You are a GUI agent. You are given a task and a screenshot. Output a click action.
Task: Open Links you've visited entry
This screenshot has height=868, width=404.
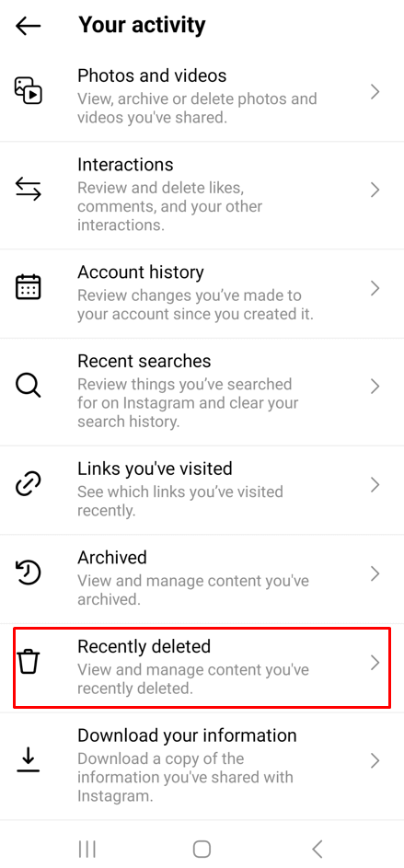(202, 491)
